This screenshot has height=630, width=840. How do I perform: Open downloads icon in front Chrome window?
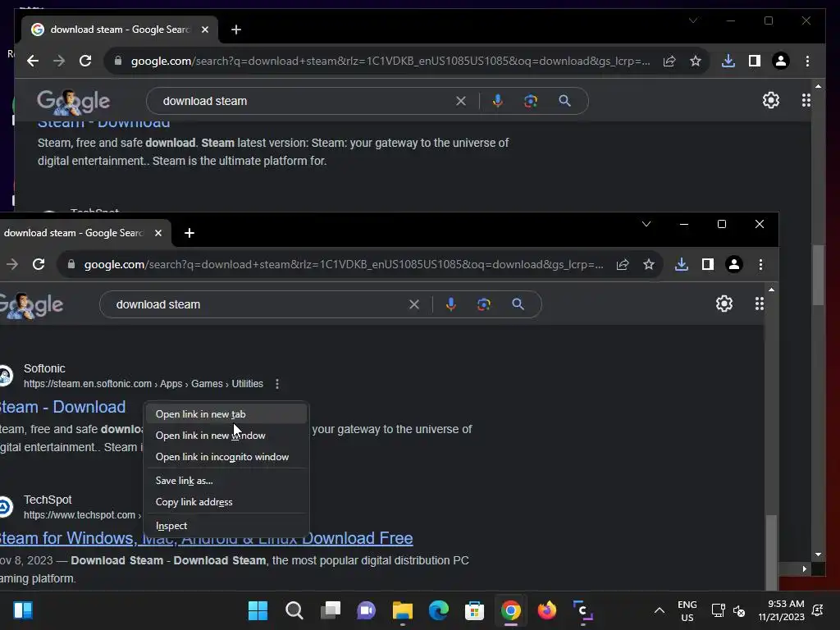[682, 264]
